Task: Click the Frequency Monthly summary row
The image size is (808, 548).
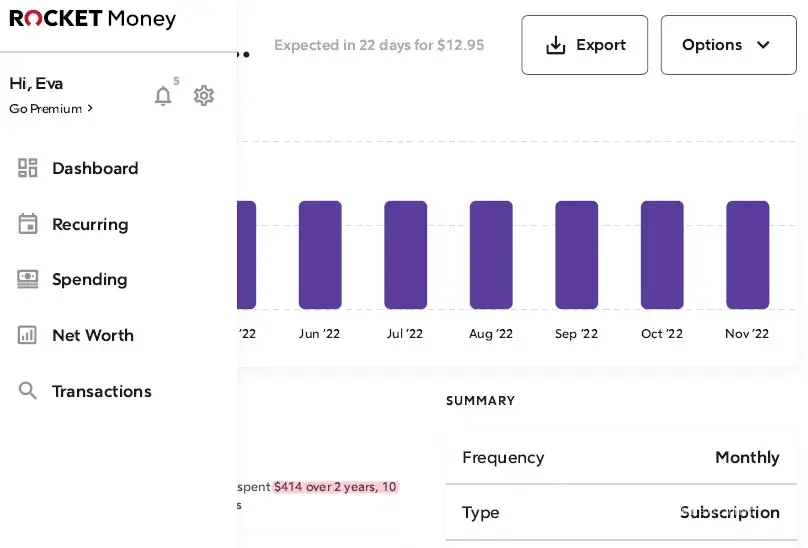Action: coord(620,458)
